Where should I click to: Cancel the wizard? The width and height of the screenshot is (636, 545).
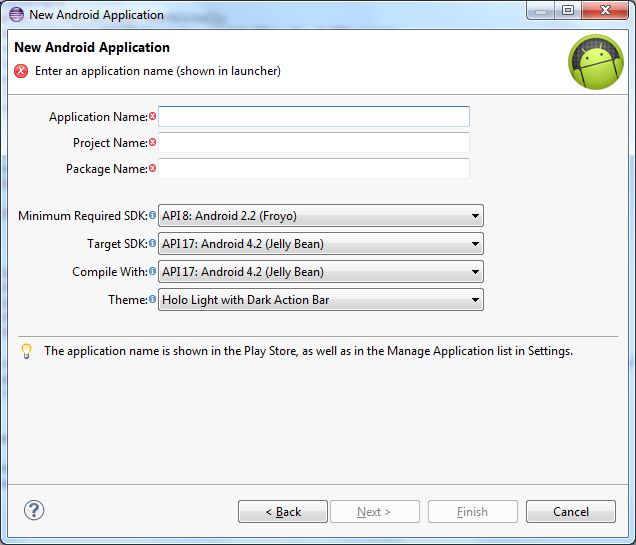click(x=571, y=512)
